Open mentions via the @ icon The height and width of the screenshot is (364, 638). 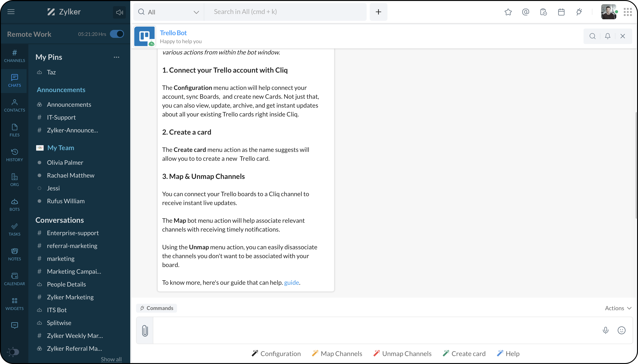pyautogui.click(x=526, y=12)
